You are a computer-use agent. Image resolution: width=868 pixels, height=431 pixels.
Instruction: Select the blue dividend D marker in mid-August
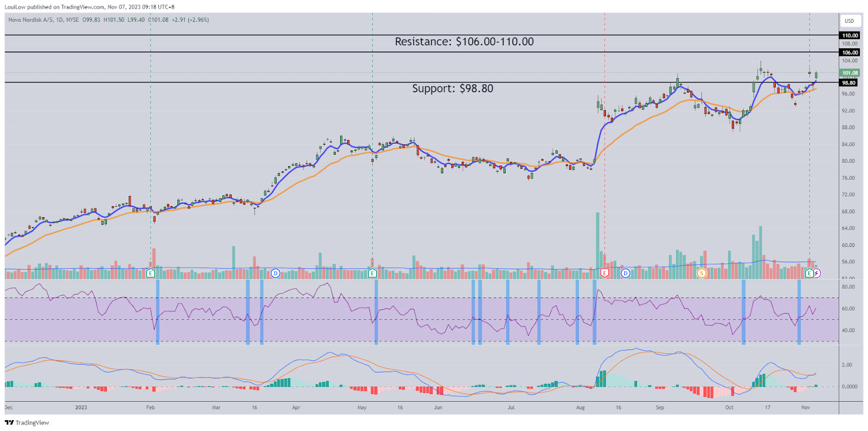[626, 273]
